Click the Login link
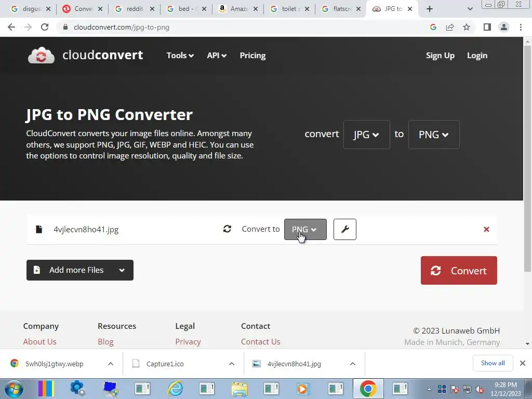 pos(477,55)
